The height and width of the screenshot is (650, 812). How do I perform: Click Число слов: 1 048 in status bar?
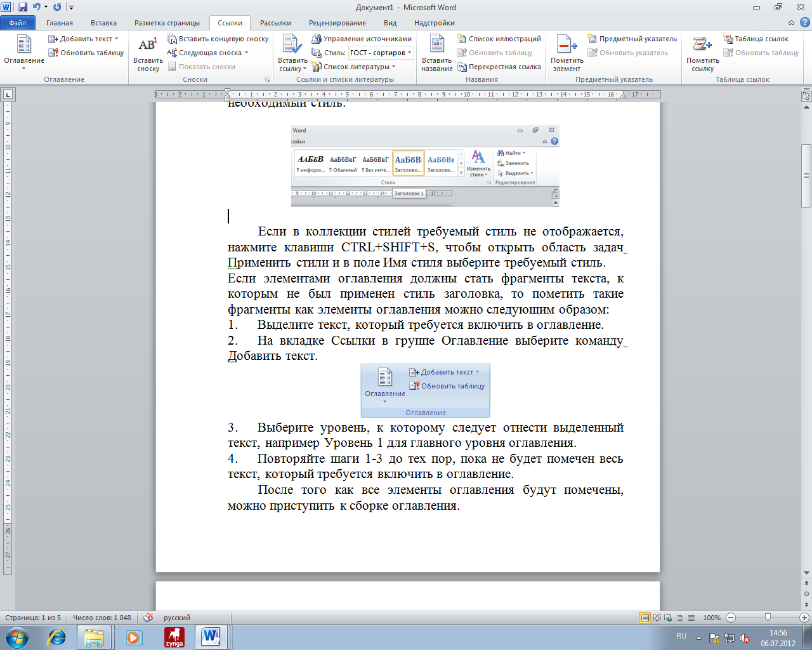point(102,618)
